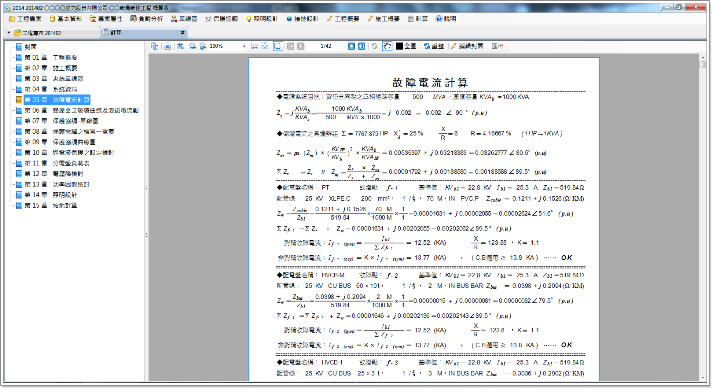Click the refresh report icon

pos(375,46)
